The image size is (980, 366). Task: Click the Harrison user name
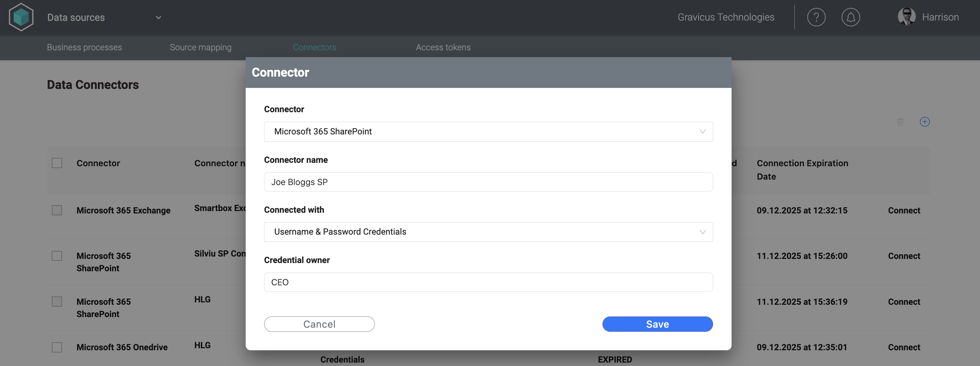(940, 17)
